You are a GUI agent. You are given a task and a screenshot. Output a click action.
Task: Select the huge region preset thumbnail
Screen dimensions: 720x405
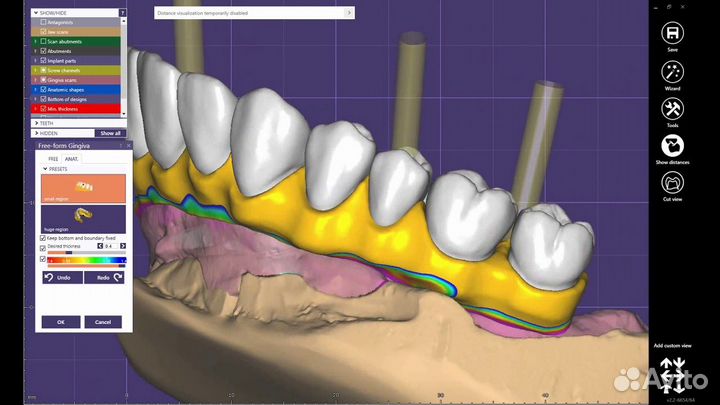click(x=83, y=218)
